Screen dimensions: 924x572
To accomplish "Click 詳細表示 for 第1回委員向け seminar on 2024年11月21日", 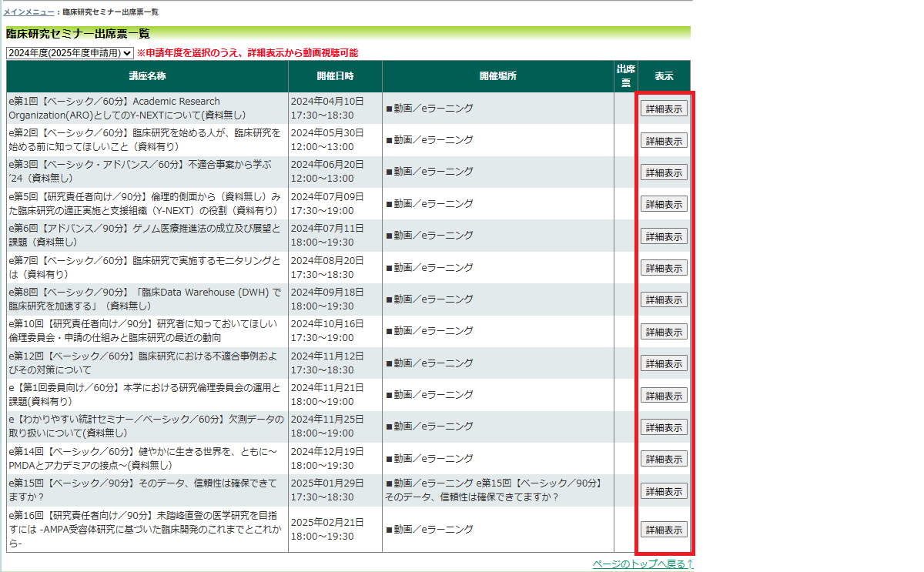I will [x=664, y=396].
